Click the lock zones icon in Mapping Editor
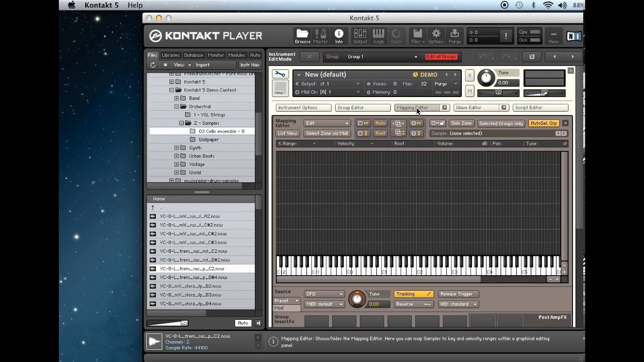The height and width of the screenshot is (362, 644). pos(438,124)
